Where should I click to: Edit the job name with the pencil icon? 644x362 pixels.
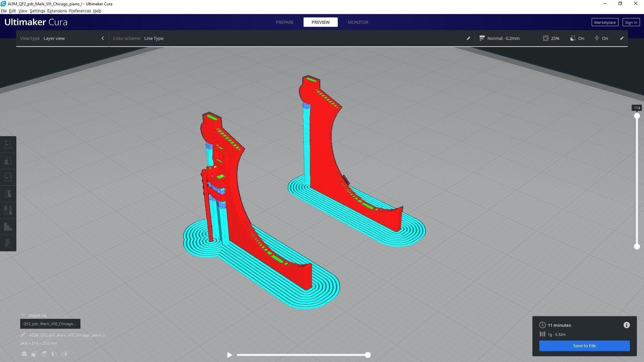pos(23,335)
